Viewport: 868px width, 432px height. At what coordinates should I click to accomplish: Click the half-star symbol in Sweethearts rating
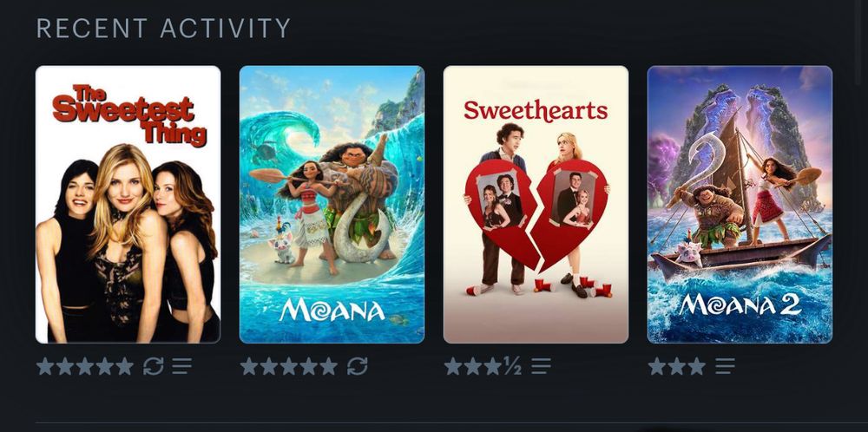click(513, 366)
